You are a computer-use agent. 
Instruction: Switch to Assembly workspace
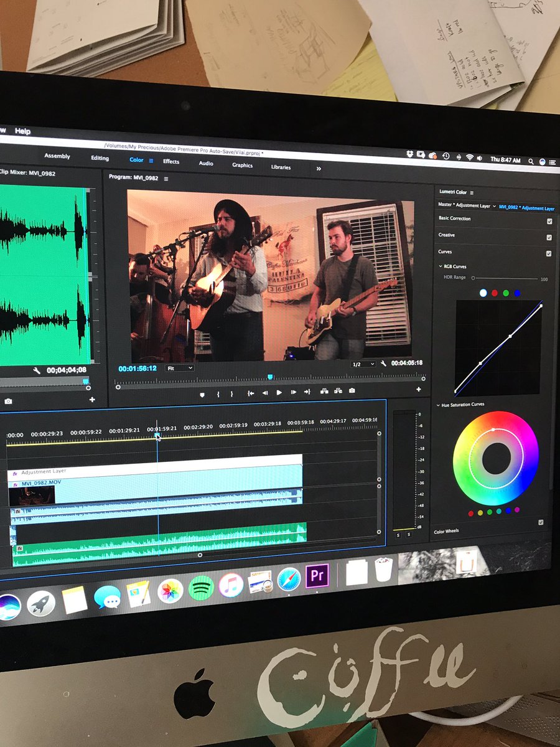pos(57,156)
